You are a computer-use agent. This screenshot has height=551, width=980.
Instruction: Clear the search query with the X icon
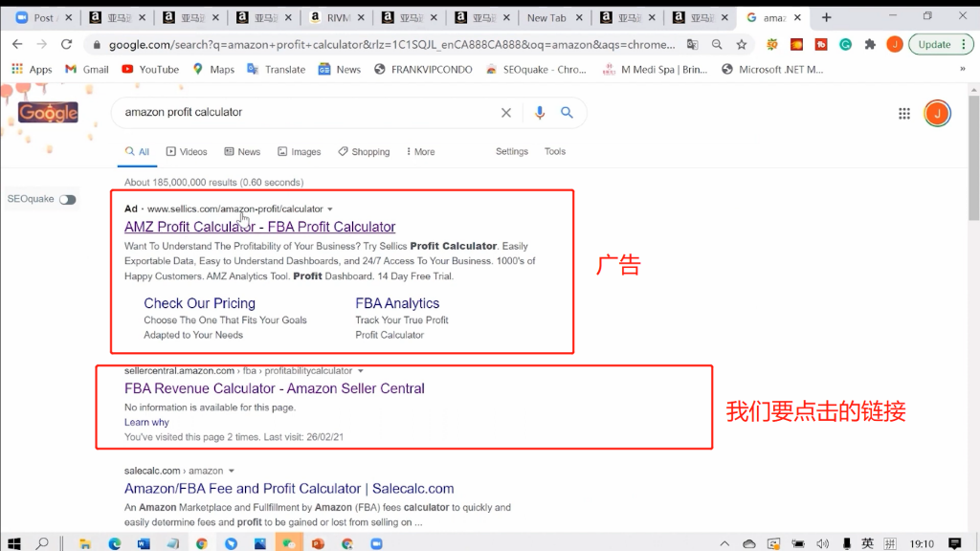point(506,112)
